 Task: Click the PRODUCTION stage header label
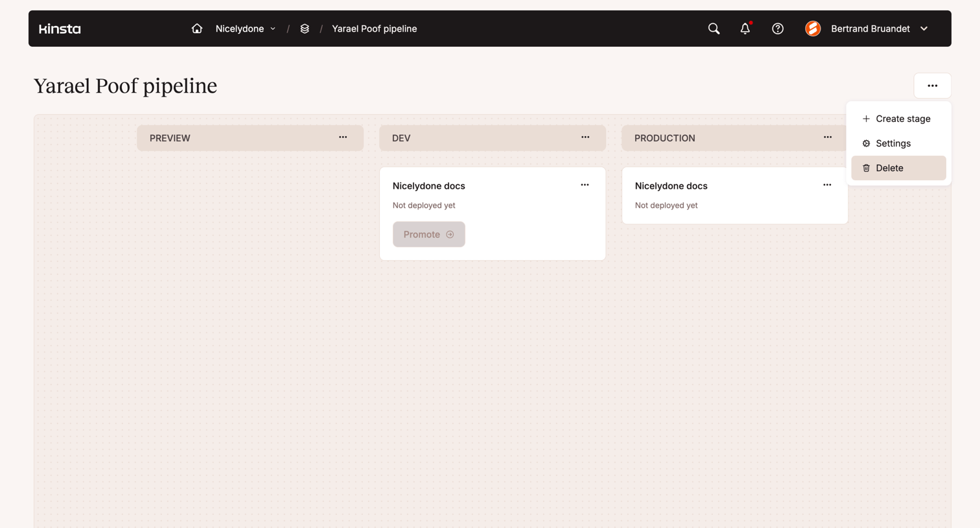click(665, 138)
